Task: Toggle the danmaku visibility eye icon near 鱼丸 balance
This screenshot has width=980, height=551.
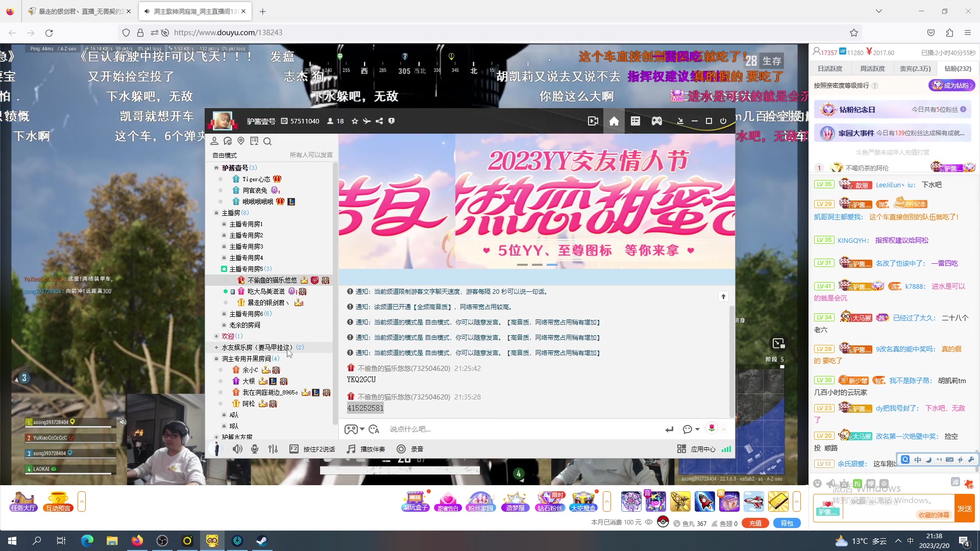Action: 649,523
